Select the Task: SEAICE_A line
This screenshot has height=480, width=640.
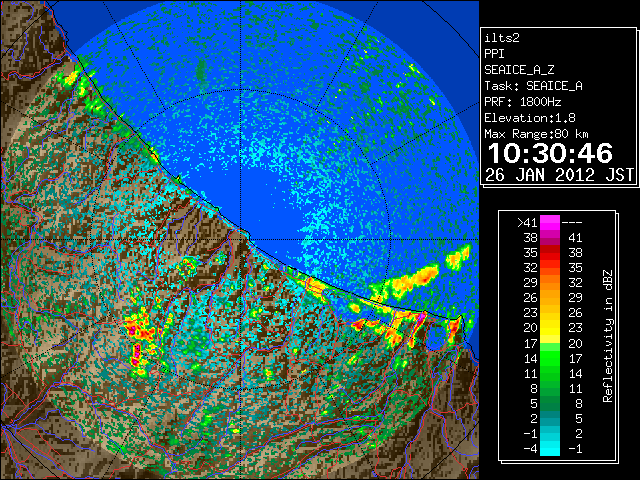[x=533, y=86]
